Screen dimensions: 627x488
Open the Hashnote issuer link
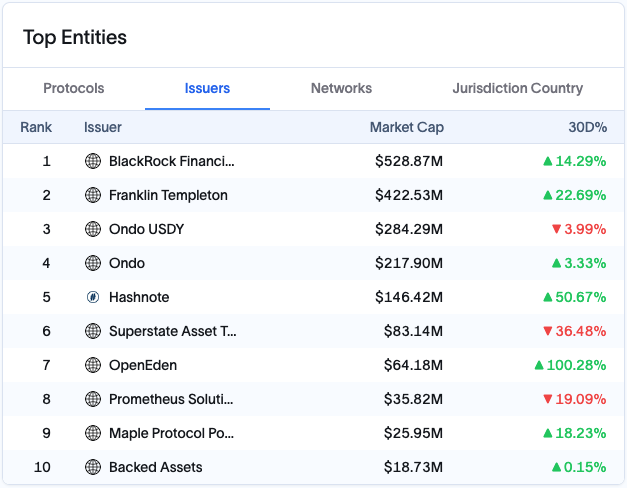[139, 297]
